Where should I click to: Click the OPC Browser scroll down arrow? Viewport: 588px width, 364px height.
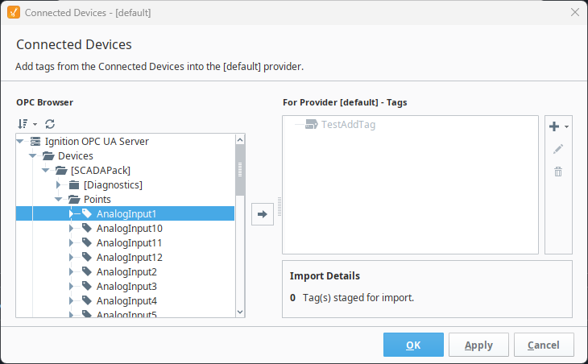click(240, 312)
